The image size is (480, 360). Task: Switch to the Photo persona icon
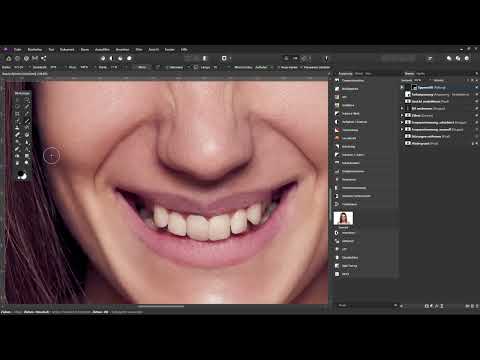coord(9,58)
